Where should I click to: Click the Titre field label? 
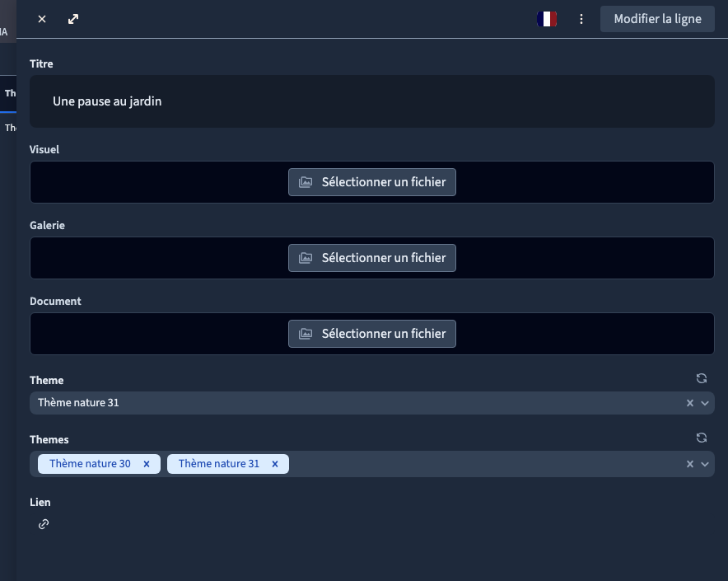pos(41,64)
